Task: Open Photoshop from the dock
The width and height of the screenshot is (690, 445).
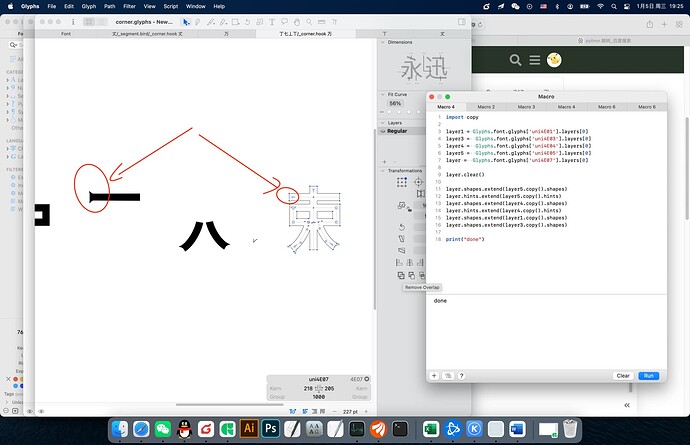Action: click(271, 429)
